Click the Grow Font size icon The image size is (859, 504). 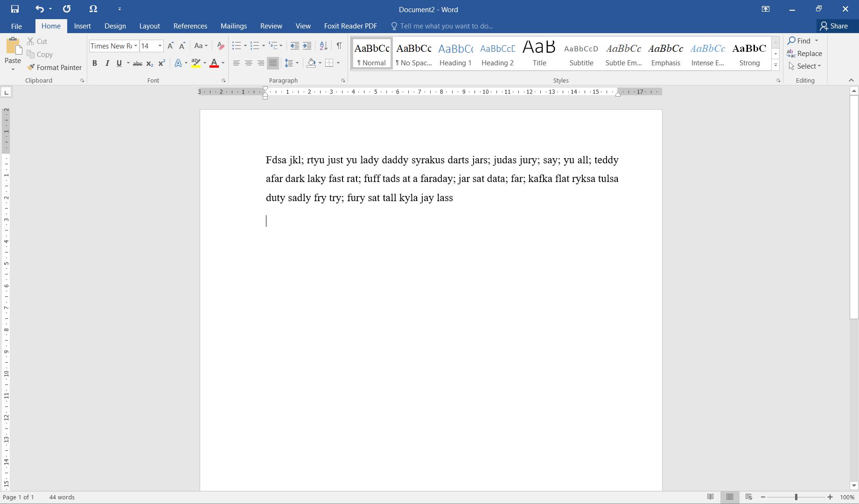[170, 46]
